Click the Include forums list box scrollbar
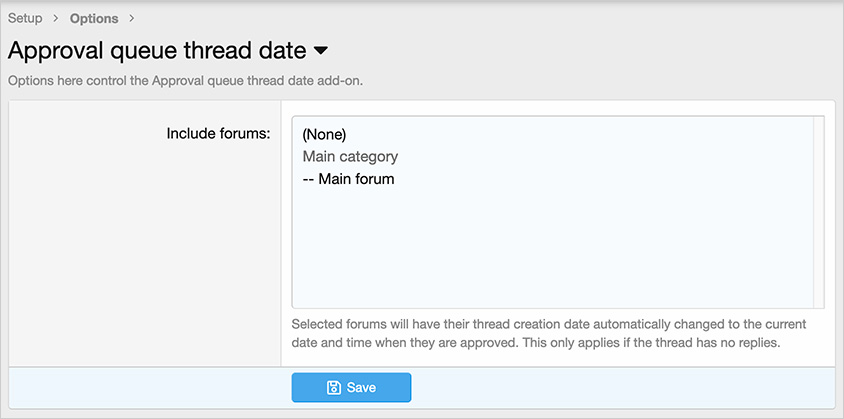 (x=819, y=212)
